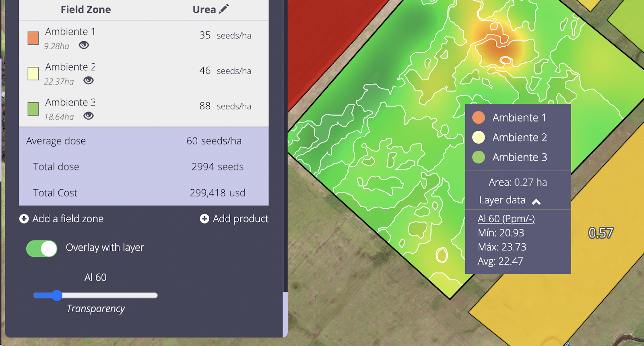Toggle the eye icon for Ambiente 3

pos(89,116)
